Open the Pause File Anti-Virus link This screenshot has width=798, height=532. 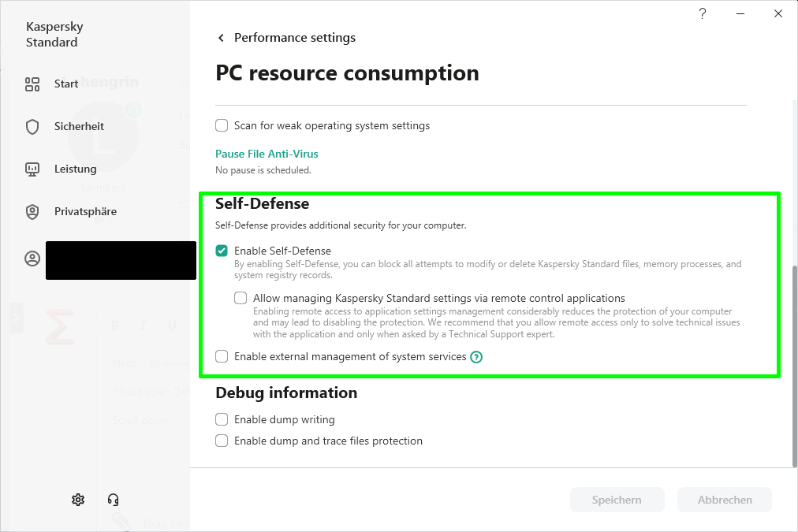[x=267, y=154]
